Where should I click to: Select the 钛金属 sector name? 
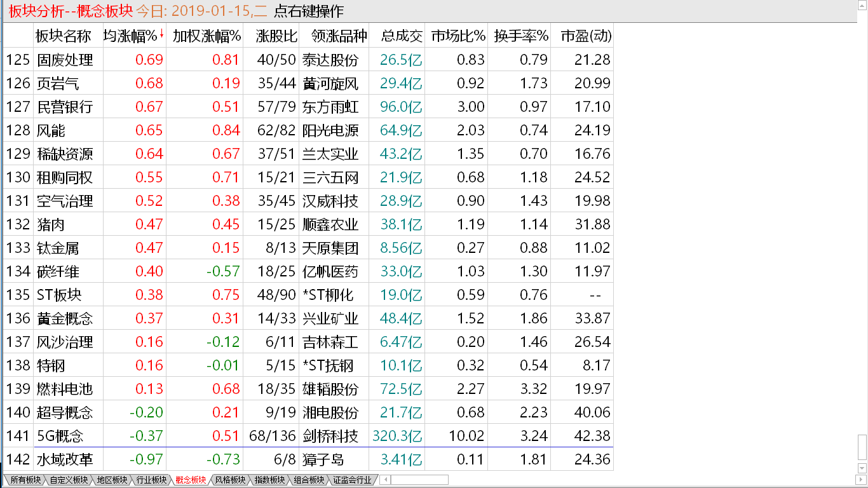click(58, 248)
